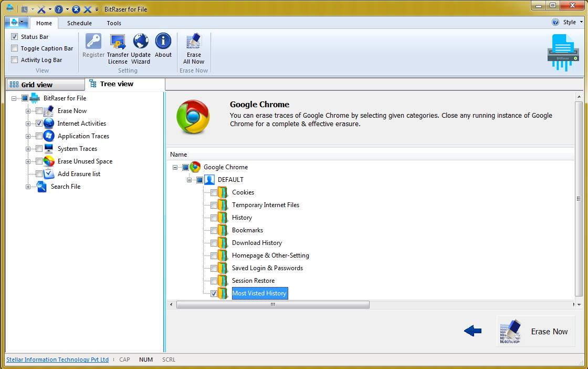
Task: Check Temporary Internet Files checkbox
Action: coord(214,206)
